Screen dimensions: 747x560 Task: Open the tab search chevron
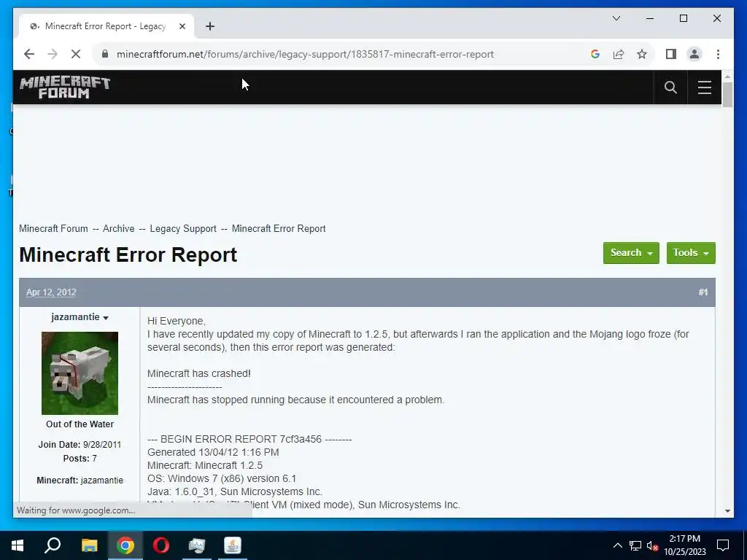pyautogui.click(x=616, y=18)
